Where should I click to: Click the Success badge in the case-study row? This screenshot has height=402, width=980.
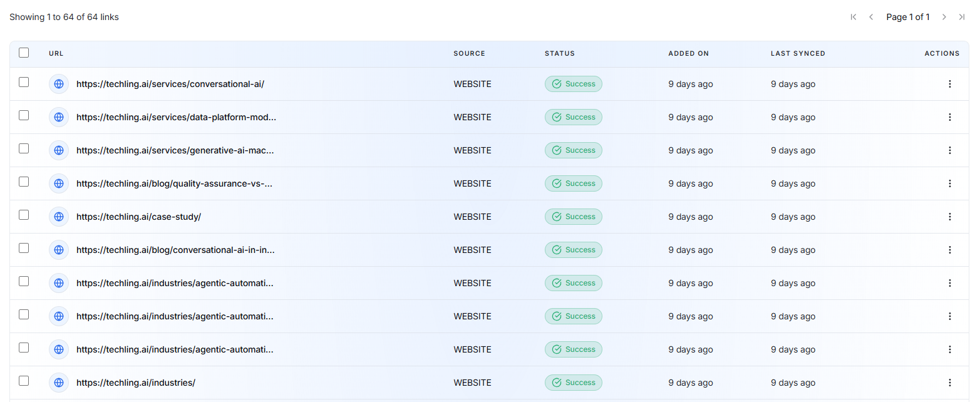click(574, 217)
